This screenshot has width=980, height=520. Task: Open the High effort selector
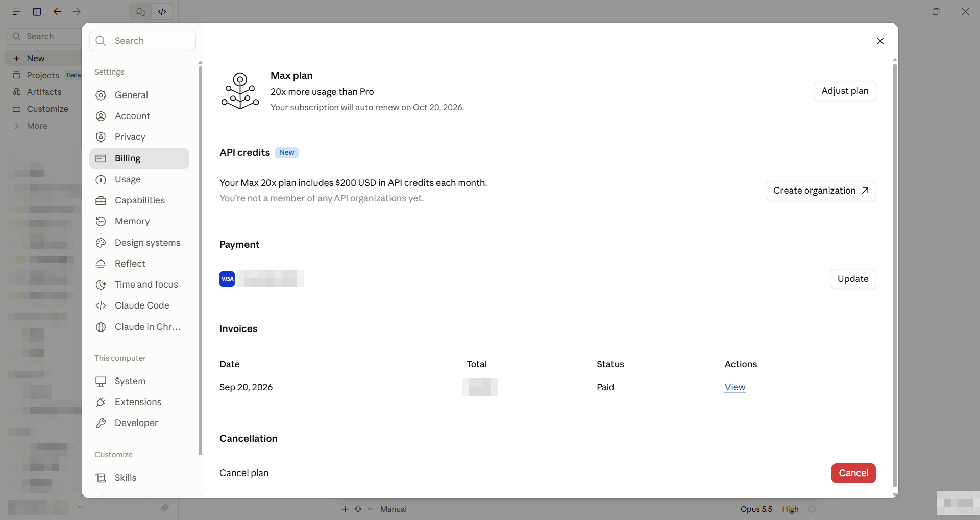tap(790, 509)
